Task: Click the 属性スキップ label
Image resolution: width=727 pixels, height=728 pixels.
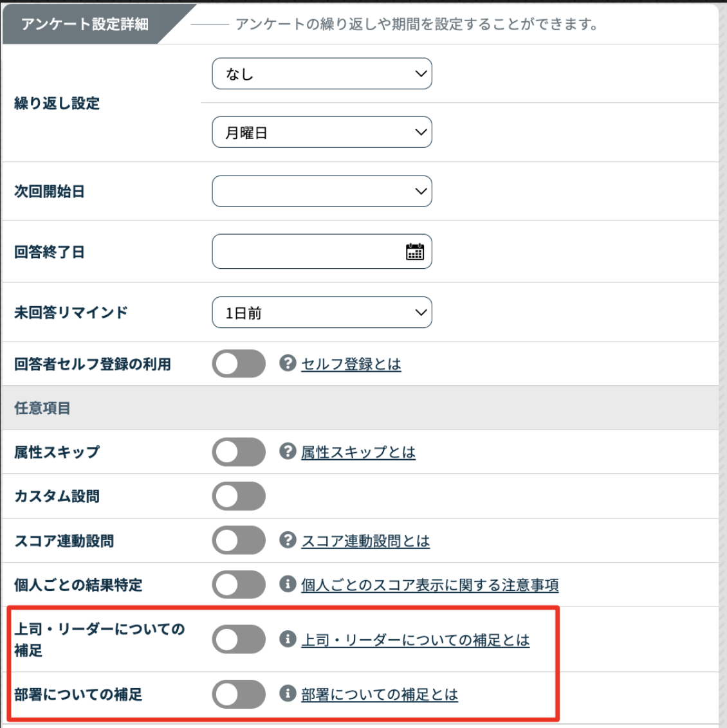Action: tap(57, 451)
